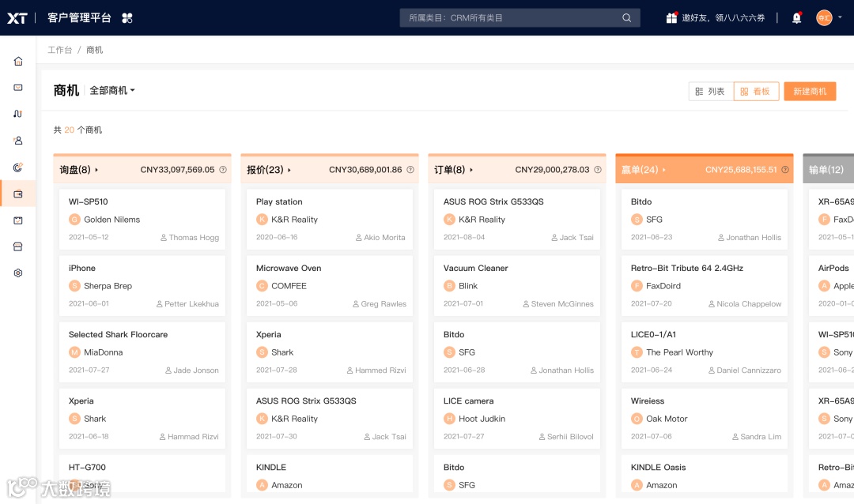854x504 pixels.
Task: Click owner Nicola Chappelow
Action: (745, 303)
